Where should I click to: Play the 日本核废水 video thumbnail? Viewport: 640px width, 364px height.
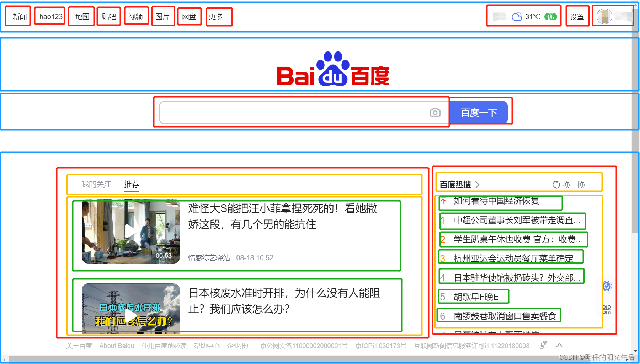(x=131, y=308)
